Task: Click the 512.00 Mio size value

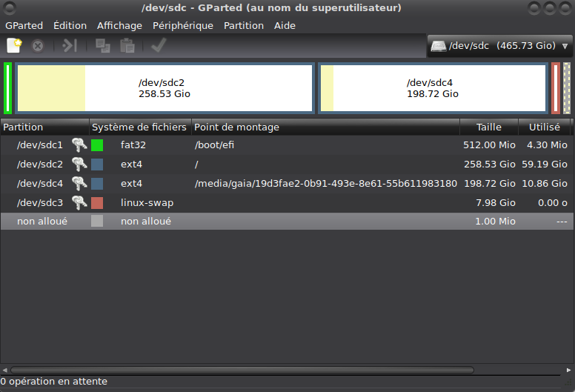Action: [489, 144]
